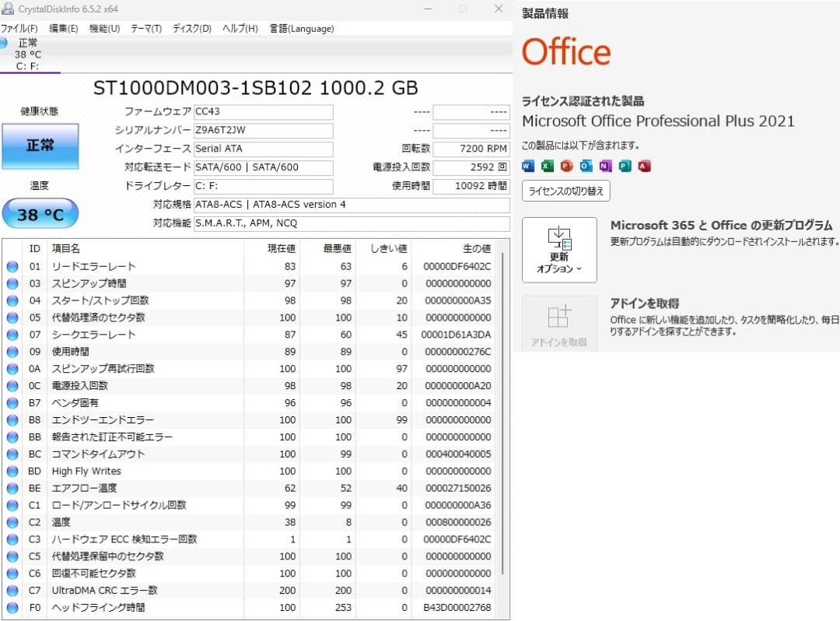Open the ファイル menu
The height and width of the screenshot is (621, 840).
[18, 27]
